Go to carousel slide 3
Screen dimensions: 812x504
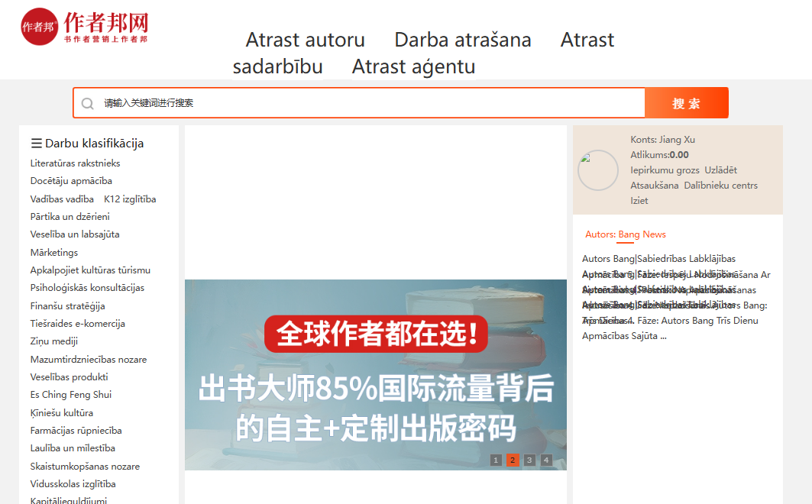pyautogui.click(x=529, y=460)
